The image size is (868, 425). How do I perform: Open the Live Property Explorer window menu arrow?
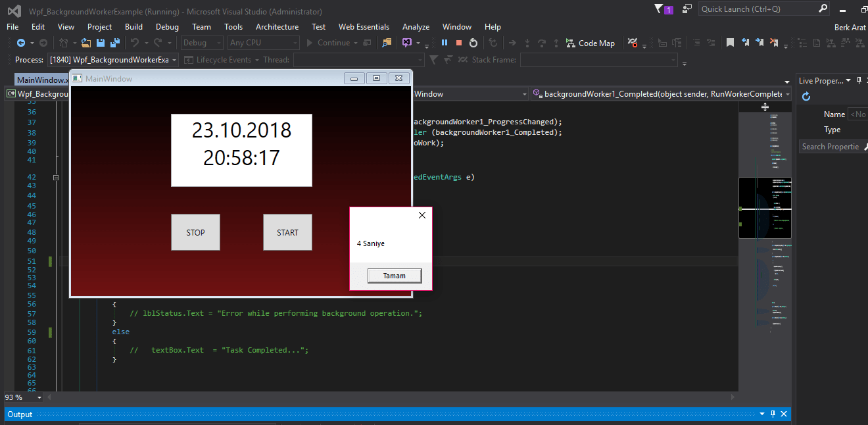coord(848,80)
